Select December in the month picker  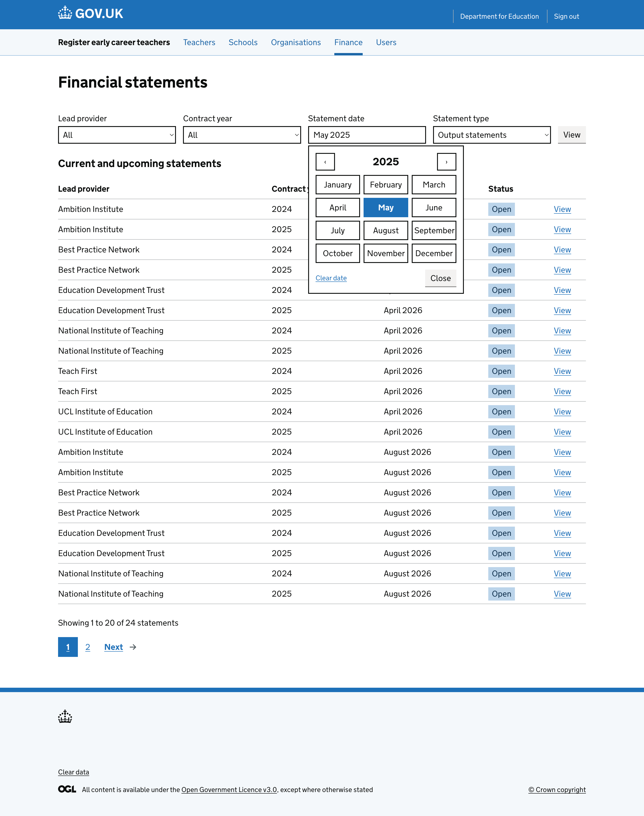[434, 254]
